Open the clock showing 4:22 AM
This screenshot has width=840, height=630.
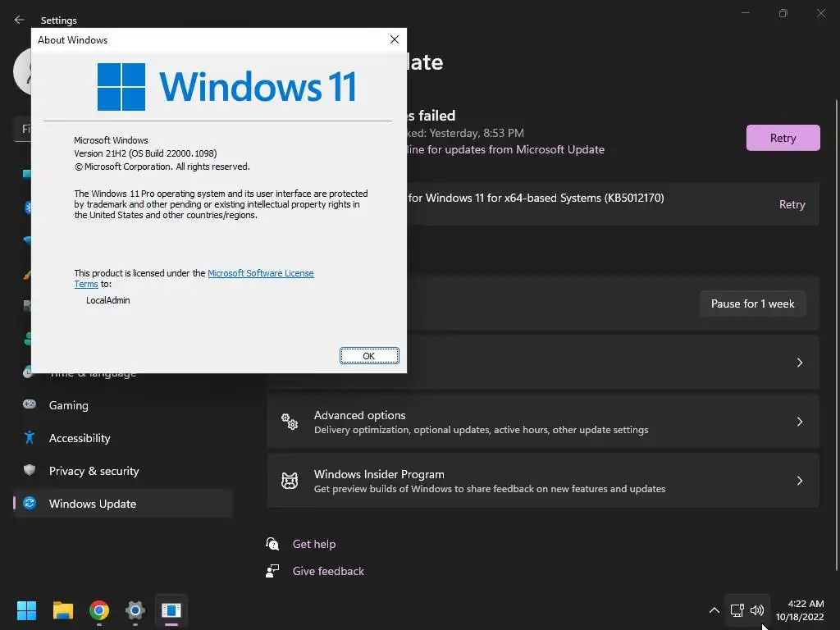[x=800, y=610]
